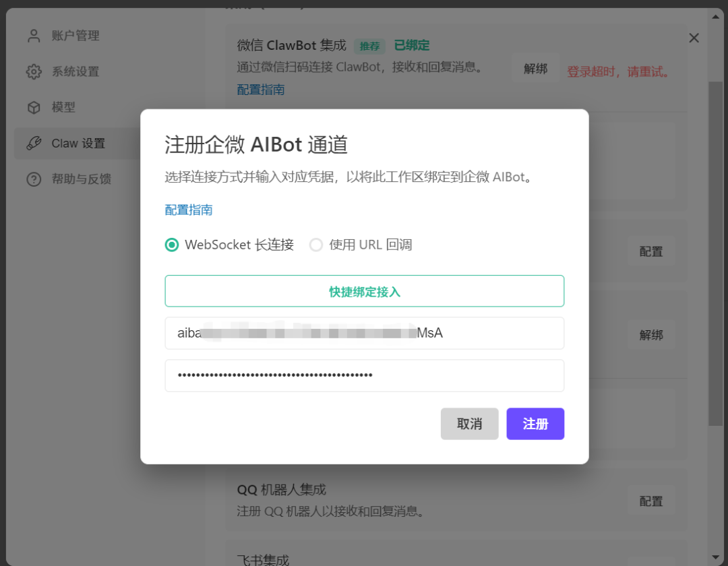Cancel the dialog with 取消

pyautogui.click(x=469, y=424)
